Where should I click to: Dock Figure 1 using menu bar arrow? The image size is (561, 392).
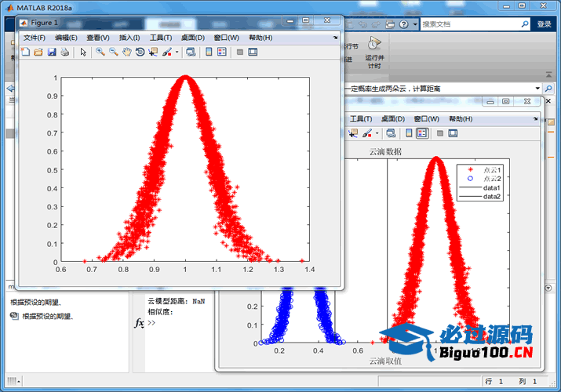[335, 38]
